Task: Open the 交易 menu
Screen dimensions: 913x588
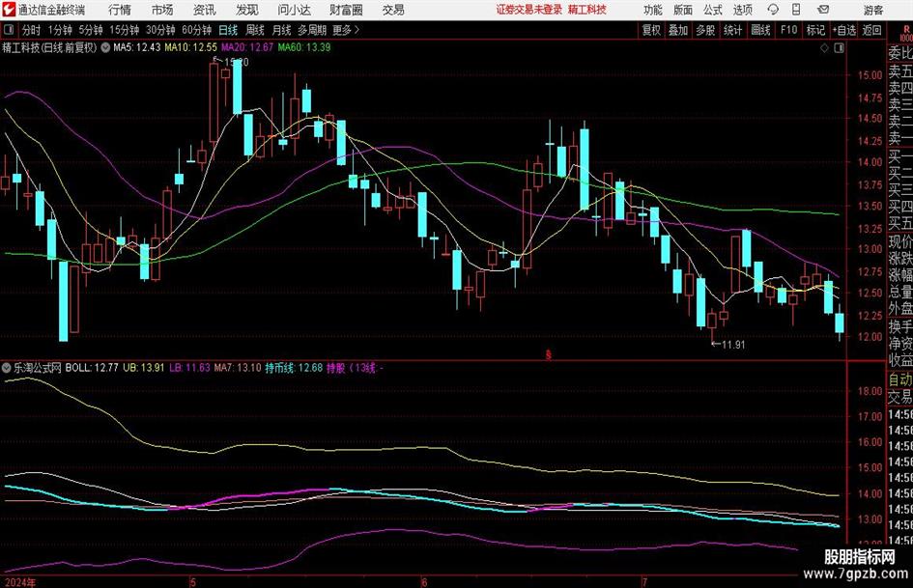Action: click(393, 10)
